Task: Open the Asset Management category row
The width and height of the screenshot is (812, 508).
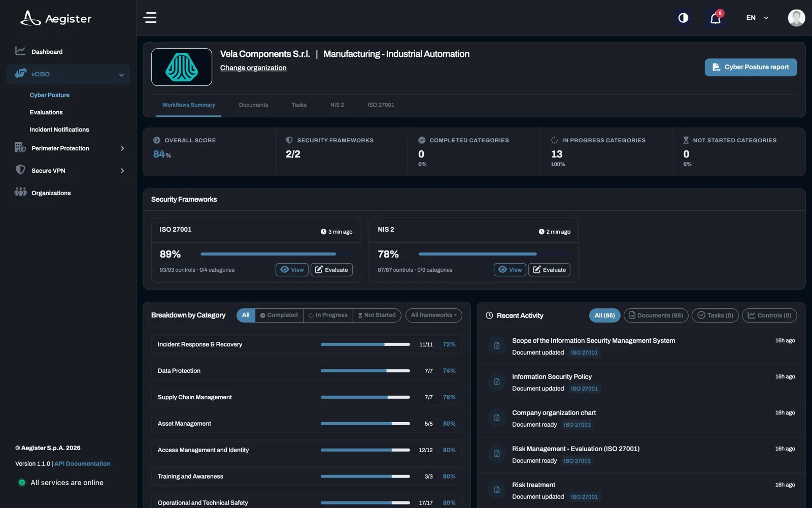Action: pos(307,424)
